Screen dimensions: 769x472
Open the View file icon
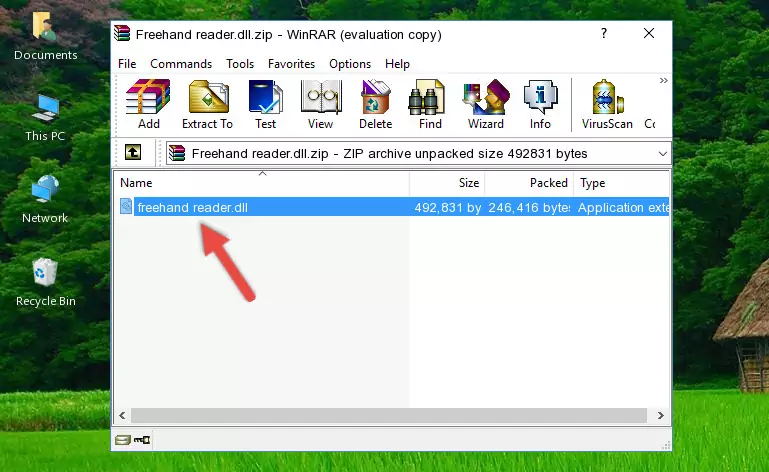321,104
